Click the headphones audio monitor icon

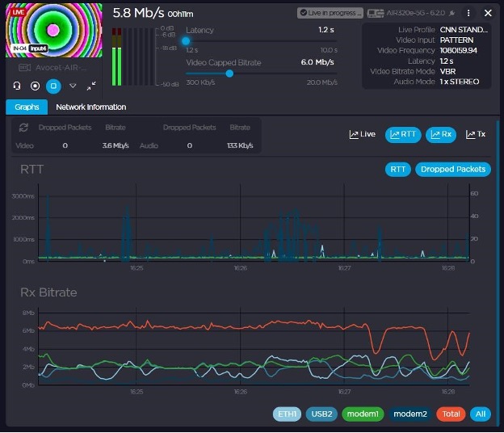pos(17,86)
